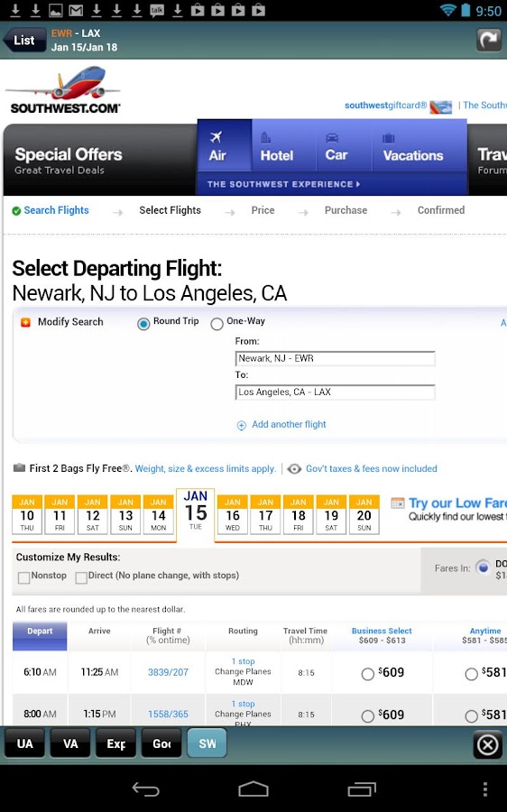Tap the Android back arrow
The height and width of the screenshot is (812, 507).
[x=145, y=789]
